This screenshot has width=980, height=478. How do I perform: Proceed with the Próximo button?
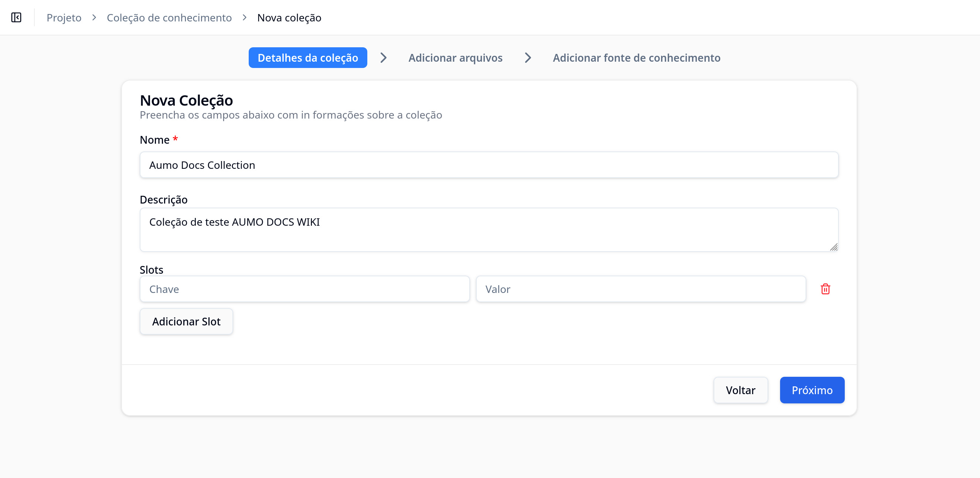[812, 390]
